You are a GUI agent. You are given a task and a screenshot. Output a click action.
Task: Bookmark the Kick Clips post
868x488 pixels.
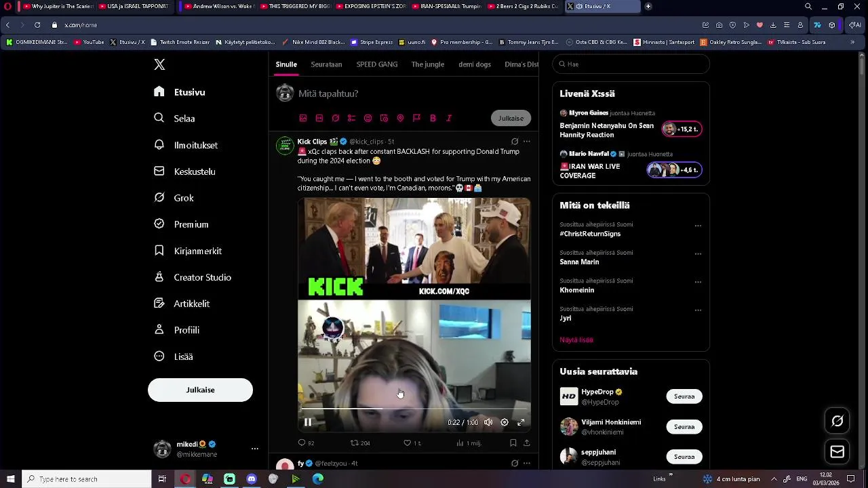coord(513,443)
